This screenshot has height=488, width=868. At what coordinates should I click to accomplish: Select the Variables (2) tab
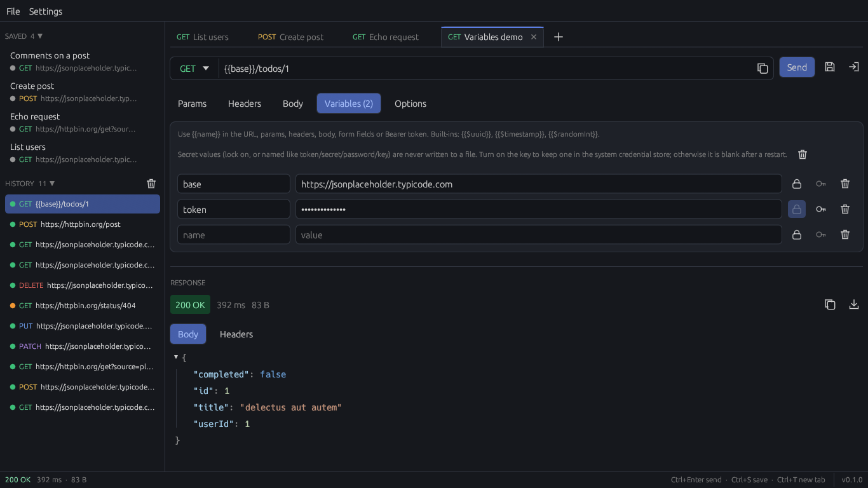pyautogui.click(x=349, y=104)
